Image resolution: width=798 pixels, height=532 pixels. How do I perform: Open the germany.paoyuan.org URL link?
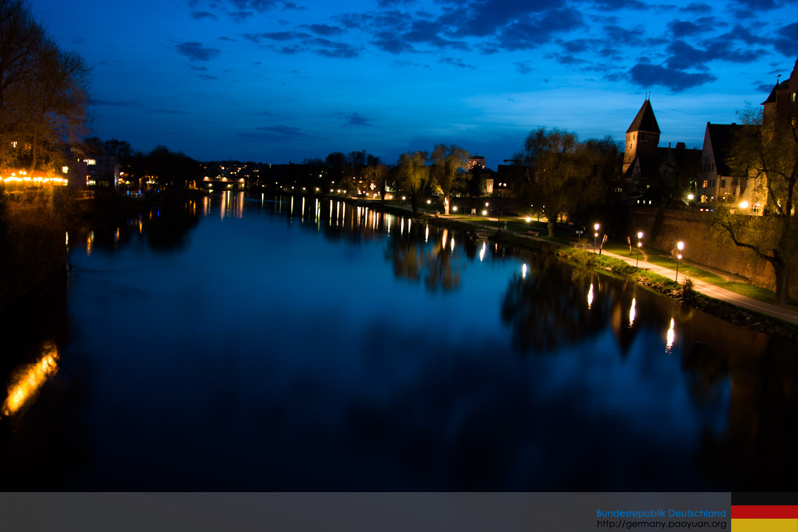[x=661, y=524]
